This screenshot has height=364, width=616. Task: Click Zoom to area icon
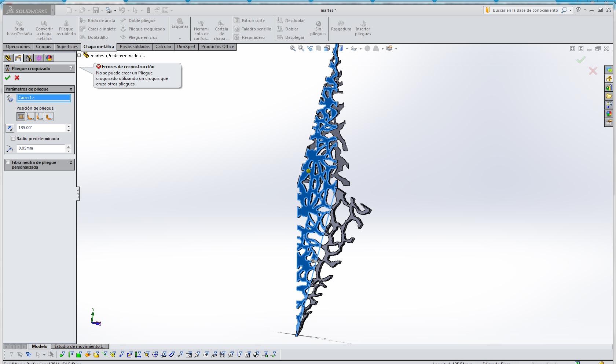tap(301, 48)
